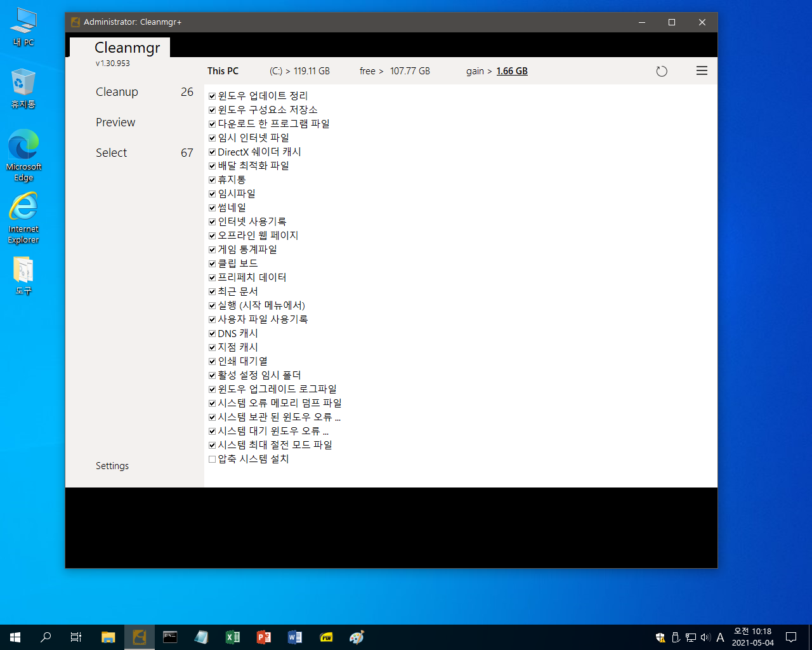Select Cleanup in the sidebar
Screen dimensions: 812x650
coord(117,92)
